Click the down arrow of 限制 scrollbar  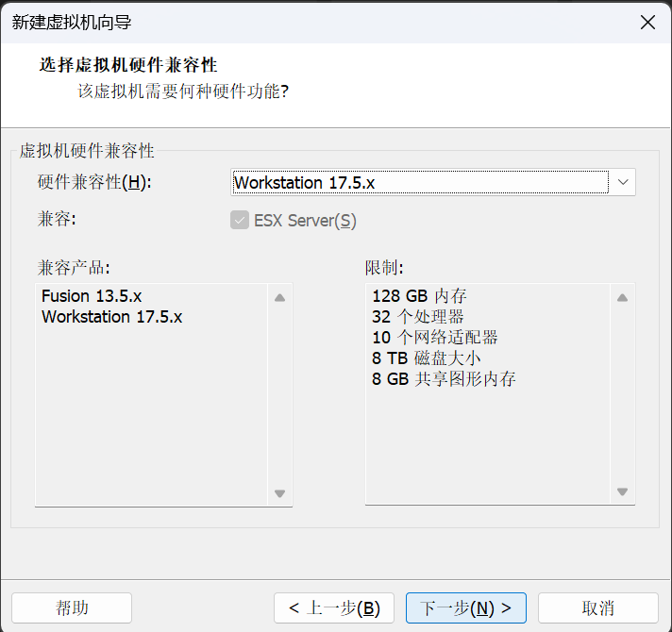point(622,491)
